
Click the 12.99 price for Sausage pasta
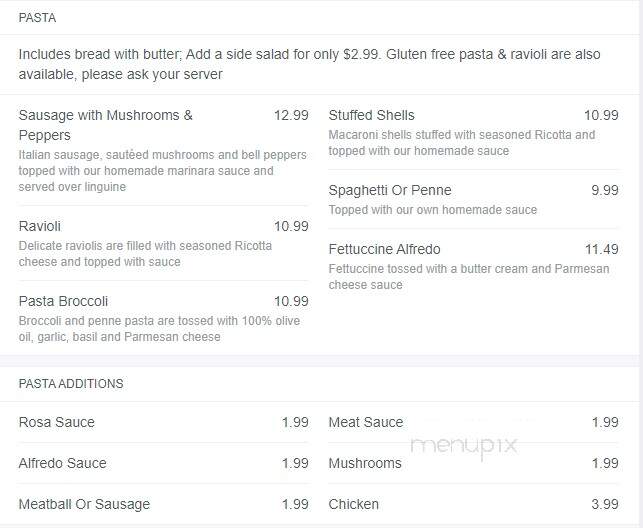pyautogui.click(x=291, y=115)
